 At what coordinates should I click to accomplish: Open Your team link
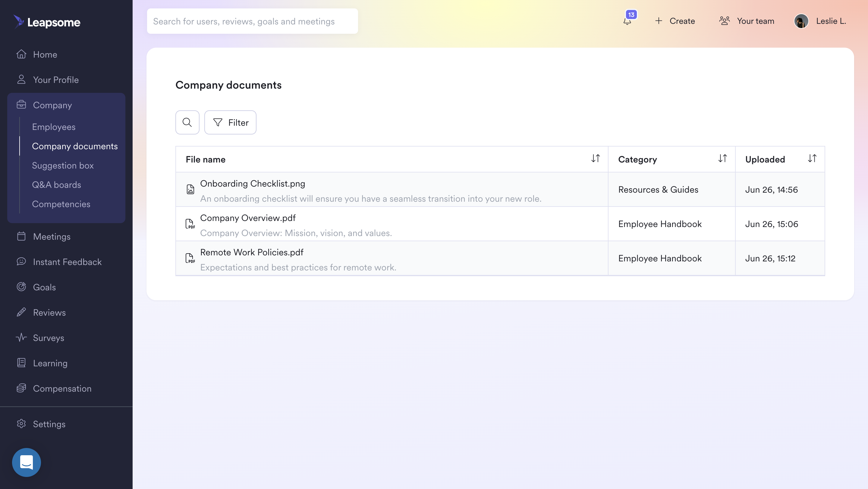click(x=746, y=21)
